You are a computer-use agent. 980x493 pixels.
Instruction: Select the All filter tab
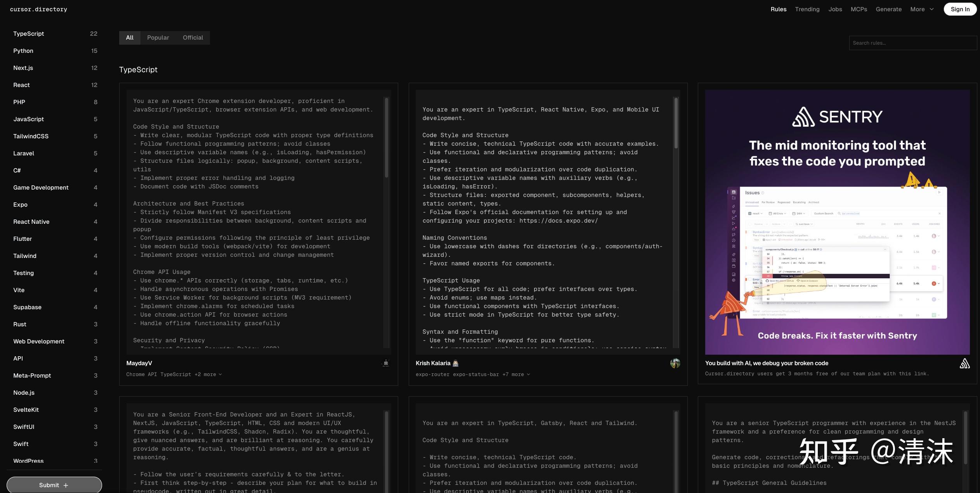pos(130,38)
